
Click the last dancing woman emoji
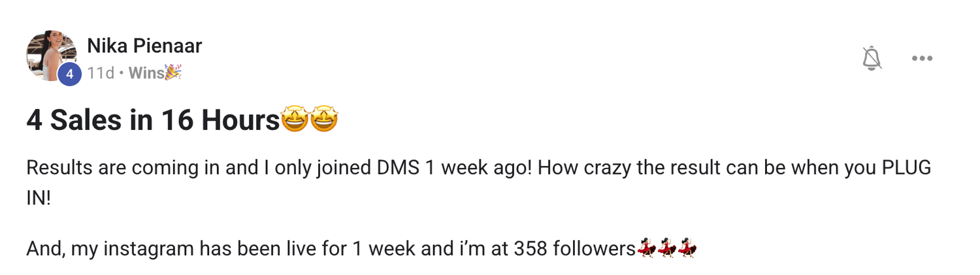[x=687, y=249]
